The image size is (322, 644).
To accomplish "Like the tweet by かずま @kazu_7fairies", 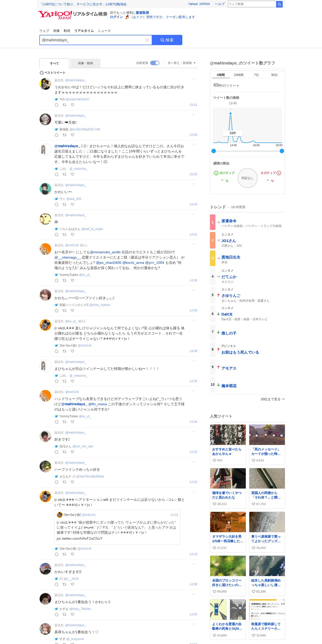I will point(72,614).
